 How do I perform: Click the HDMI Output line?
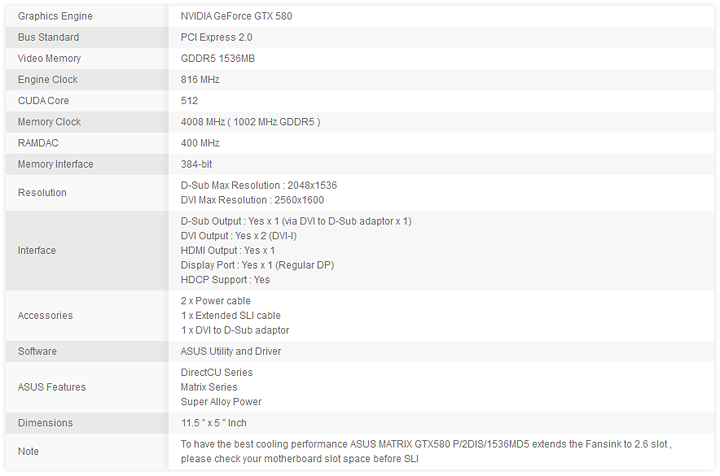click(x=228, y=250)
